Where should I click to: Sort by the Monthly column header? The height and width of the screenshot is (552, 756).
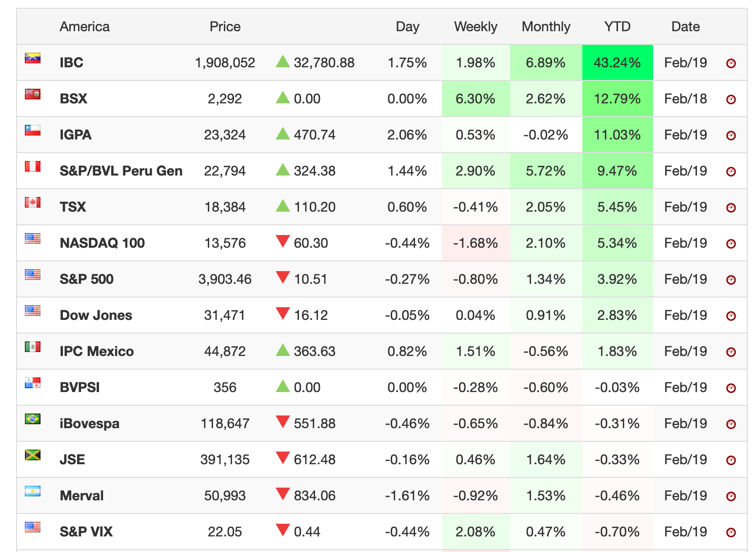(546, 26)
